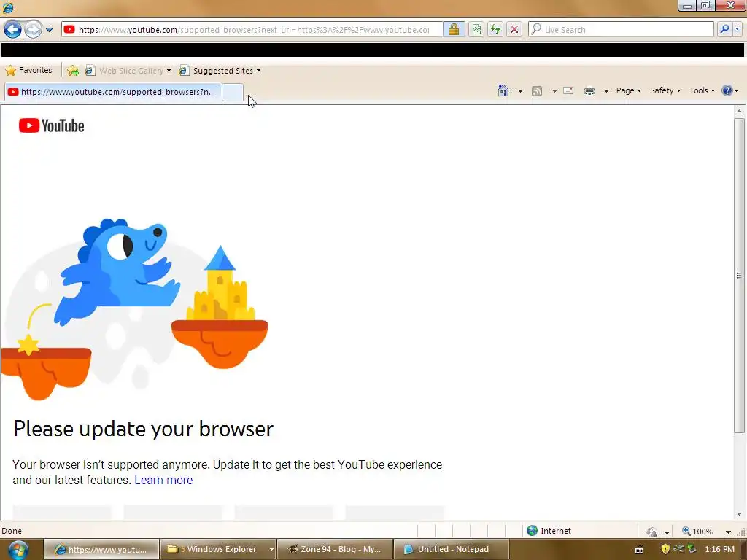Open the Safety menu

(665, 90)
